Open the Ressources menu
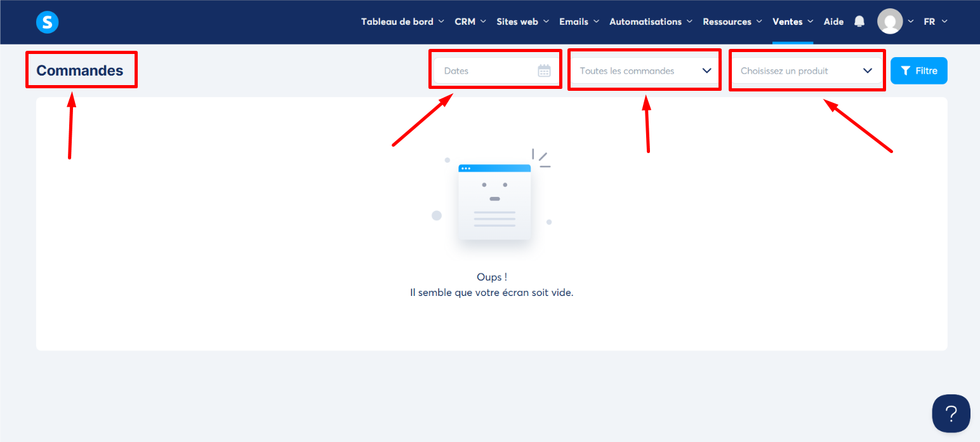 (732, 22)
